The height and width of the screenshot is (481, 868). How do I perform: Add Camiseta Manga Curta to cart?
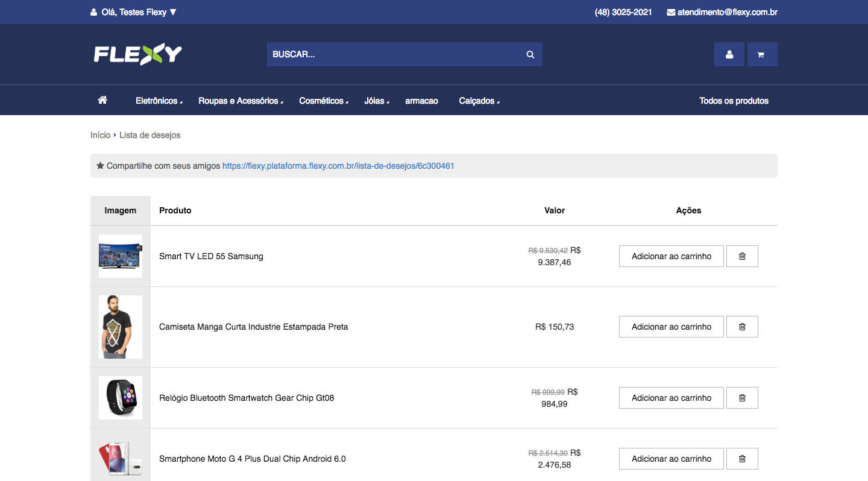tap(671, 327)
